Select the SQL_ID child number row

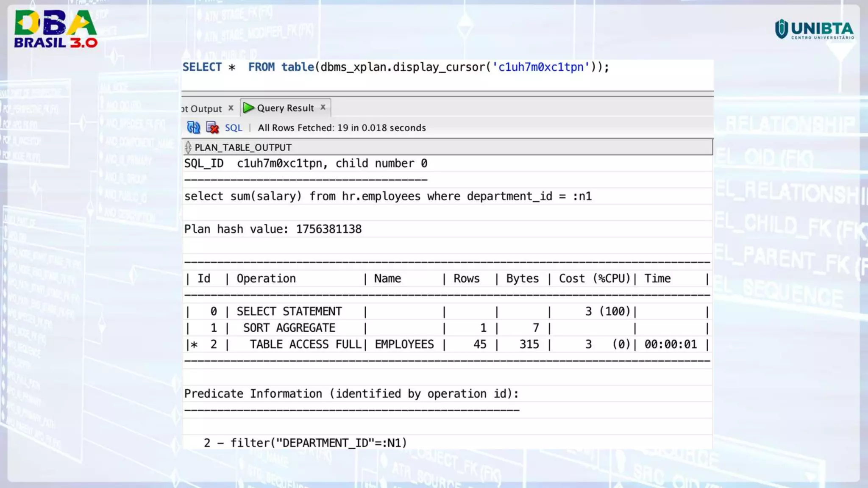pos(306,164)
